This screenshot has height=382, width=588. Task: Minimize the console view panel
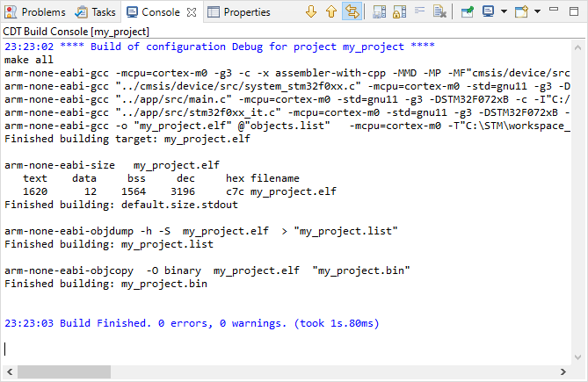point(554,9)
